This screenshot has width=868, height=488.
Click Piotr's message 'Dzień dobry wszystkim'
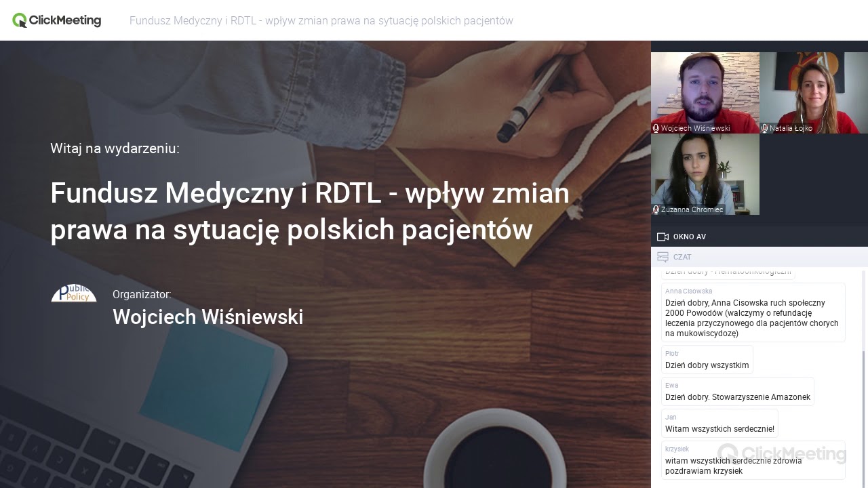[x=707, y=360]
